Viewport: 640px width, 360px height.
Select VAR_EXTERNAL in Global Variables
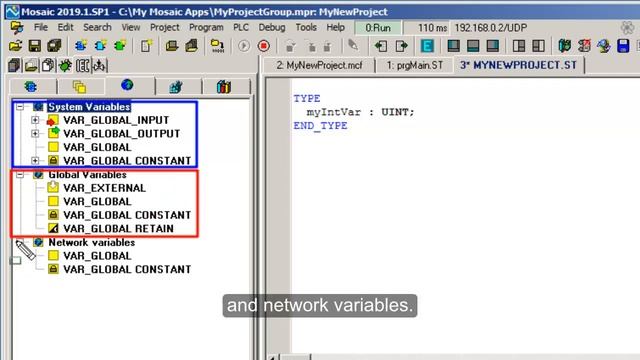104,188
